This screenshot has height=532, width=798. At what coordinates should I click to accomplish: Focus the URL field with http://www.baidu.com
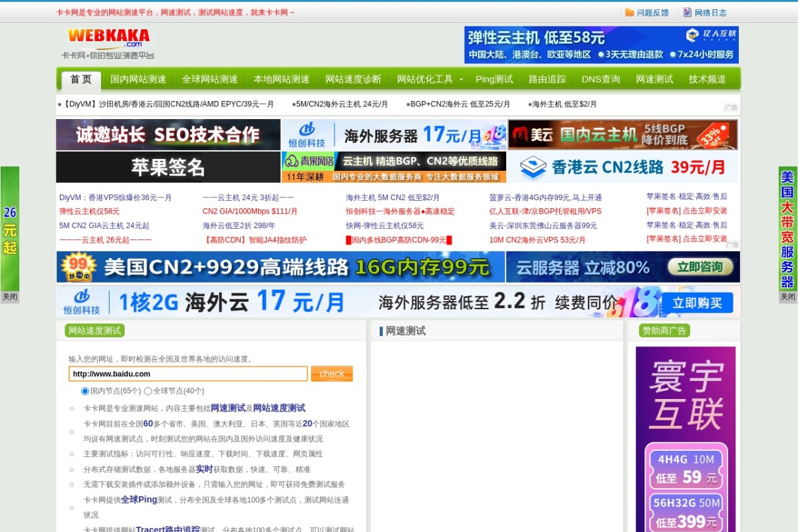188,374
